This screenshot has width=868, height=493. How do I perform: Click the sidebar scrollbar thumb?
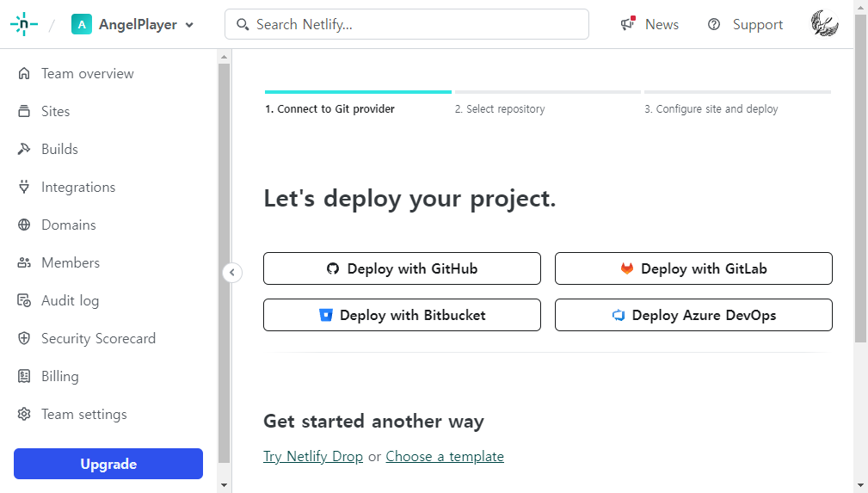224,263
